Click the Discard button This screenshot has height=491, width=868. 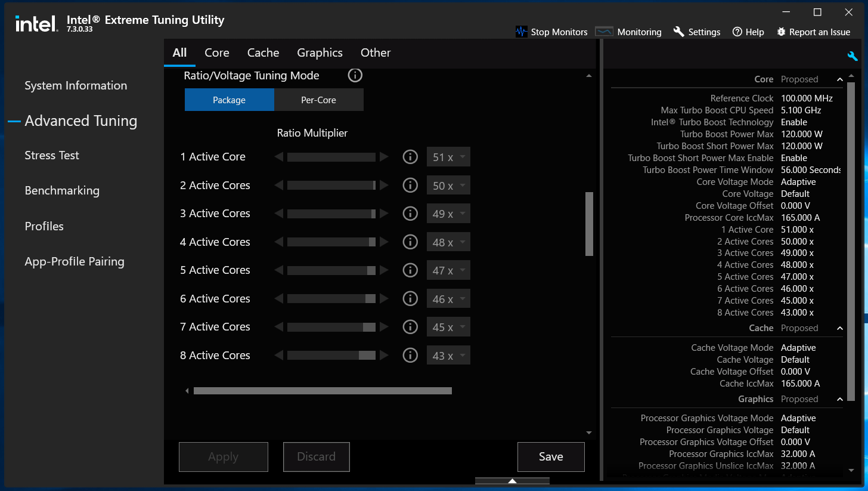coord(316,457)
